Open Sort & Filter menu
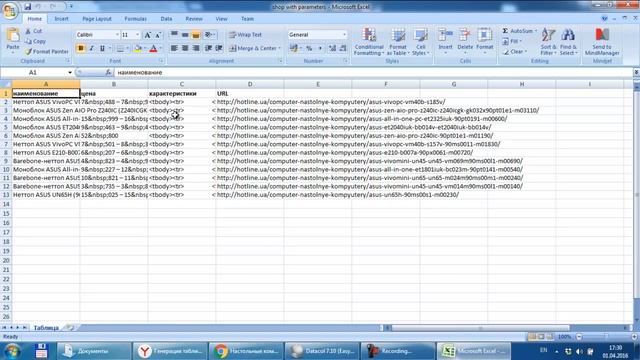The image size is (640, 360). [x=548, y=42]
